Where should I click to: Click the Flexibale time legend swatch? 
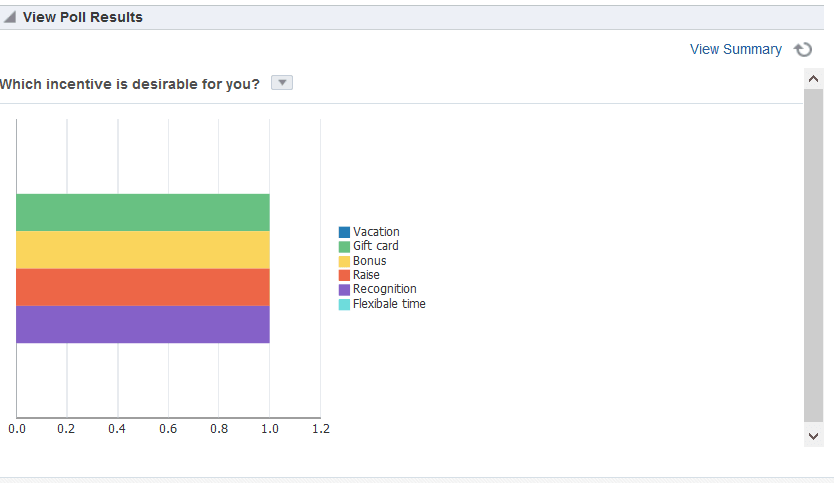344,304
